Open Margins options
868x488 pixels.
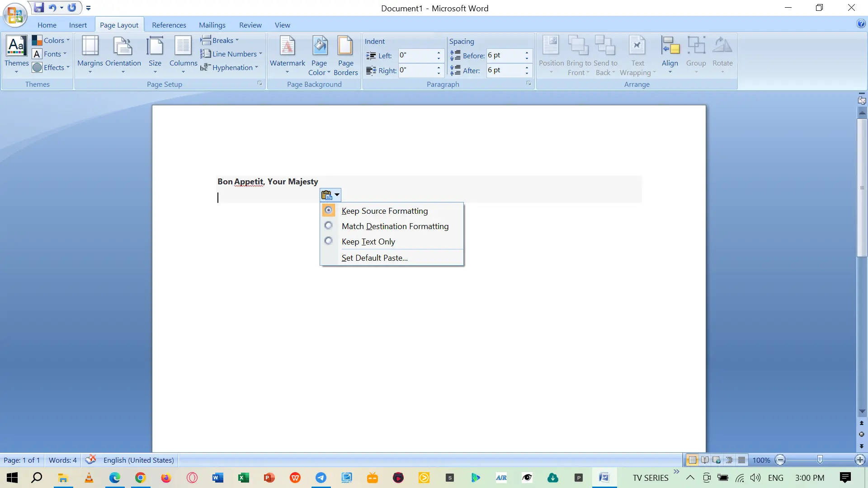coord(90,55)
